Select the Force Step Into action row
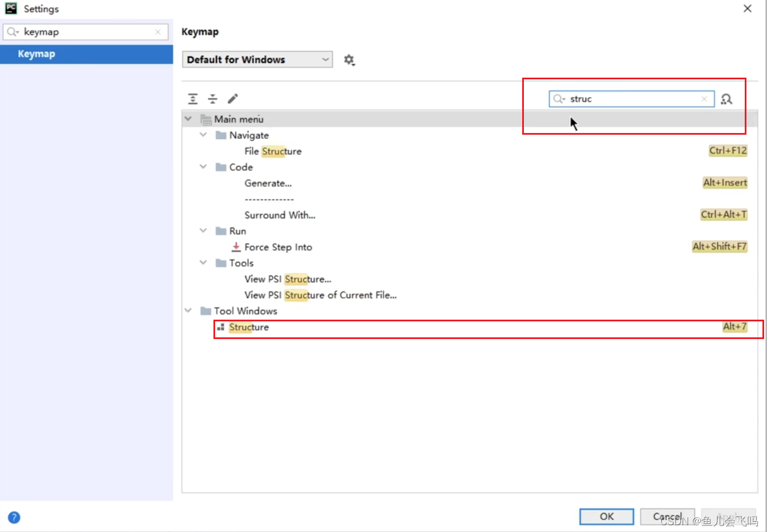This screenshot has height=532, width=767. (x=470, y=247)
